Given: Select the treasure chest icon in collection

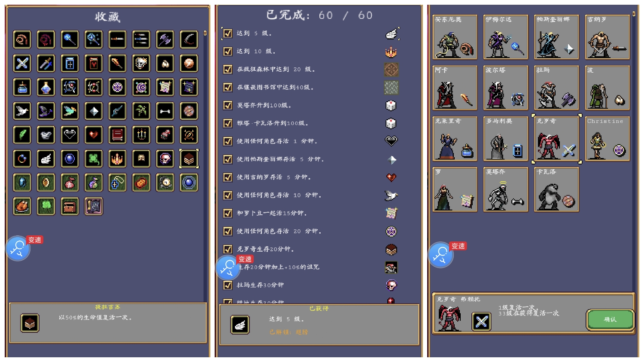Looking at the screenshot, I should [70, 207].
